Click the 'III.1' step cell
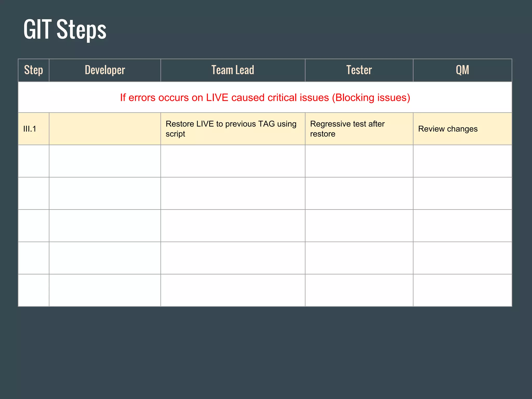 (34, 129)
